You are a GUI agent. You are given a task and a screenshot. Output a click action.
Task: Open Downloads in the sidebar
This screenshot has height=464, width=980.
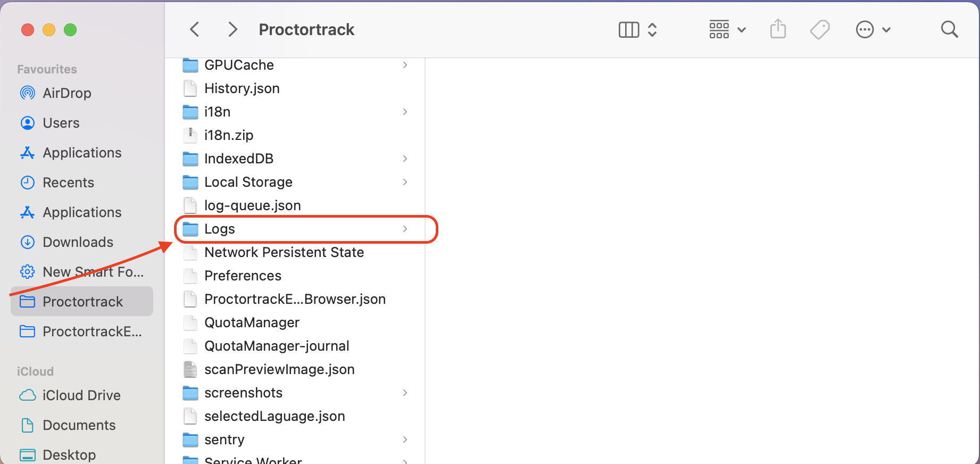(81, 242)
